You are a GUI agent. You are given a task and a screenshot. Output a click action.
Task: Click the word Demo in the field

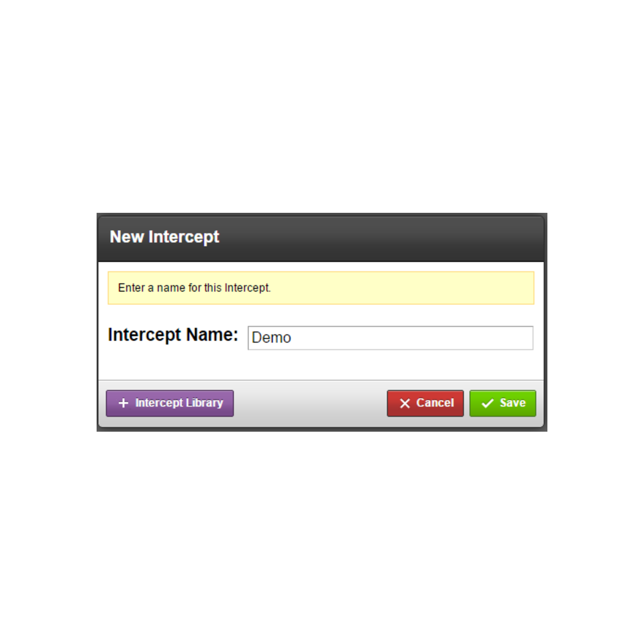(x=271, y=338)
